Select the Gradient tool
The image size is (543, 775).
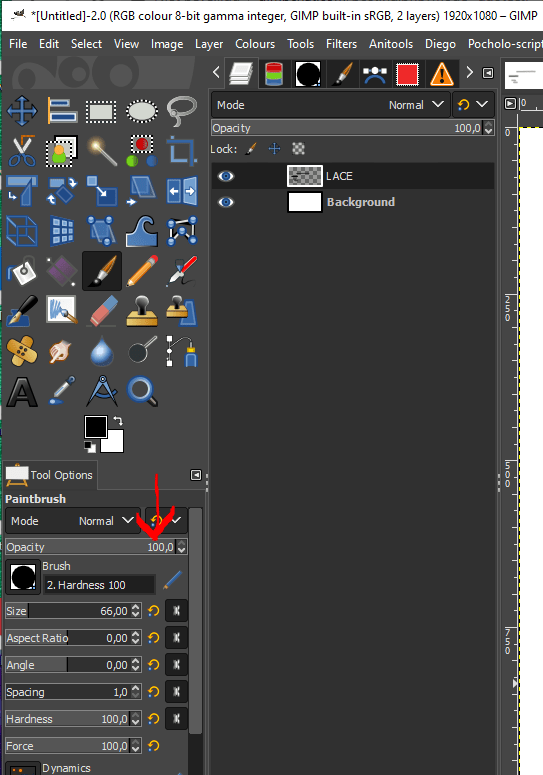[62, 271]
